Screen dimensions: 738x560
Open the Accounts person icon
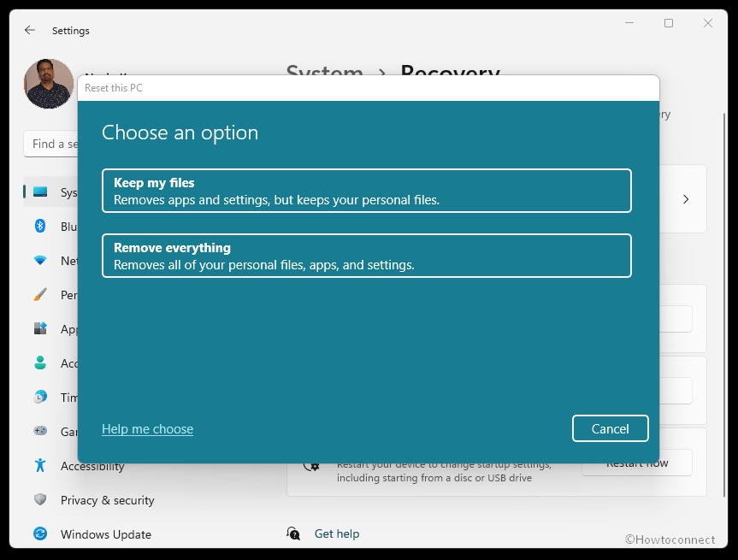(x=40, y=363)
